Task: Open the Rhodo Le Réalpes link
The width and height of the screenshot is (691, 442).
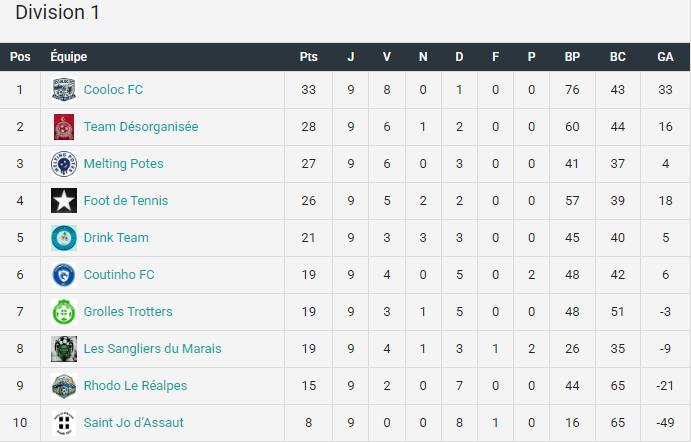Action: point(135,386)
